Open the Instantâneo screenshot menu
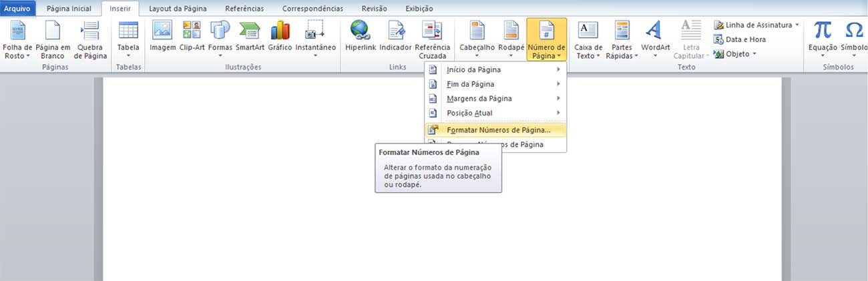This screenshot has width=868, height=281. [315, 39]
